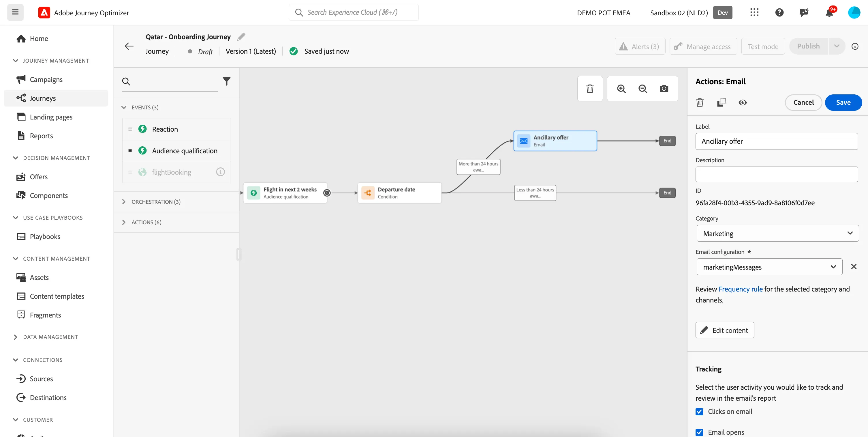This screenshot has height=437, width=868.
Task: Click the Label input field
Action: click(776, 141)
